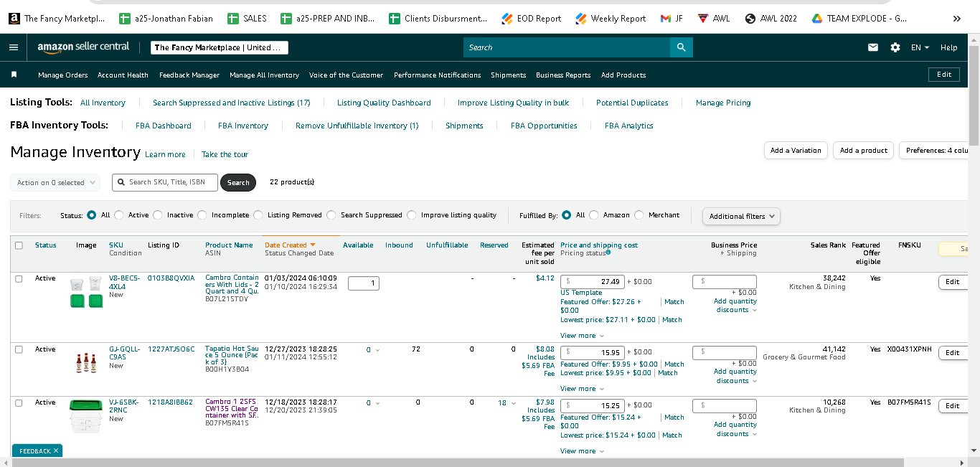This screenshot has height=467, width=980.
Task: Open the Weekly Report bookmark
Action: [611, 19]
